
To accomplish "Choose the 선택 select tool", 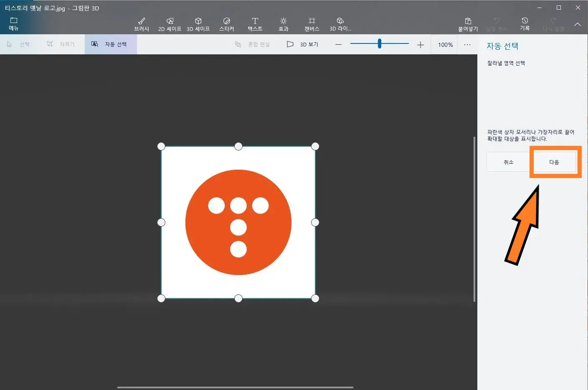I will tap(18, 44).
